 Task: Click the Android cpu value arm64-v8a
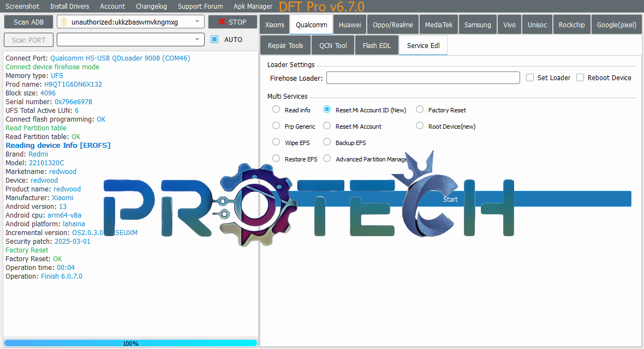pos(64,215)
